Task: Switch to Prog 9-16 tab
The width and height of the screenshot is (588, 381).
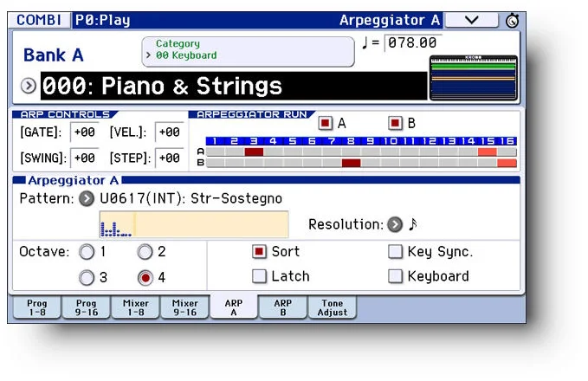Action: coord(87,307)
